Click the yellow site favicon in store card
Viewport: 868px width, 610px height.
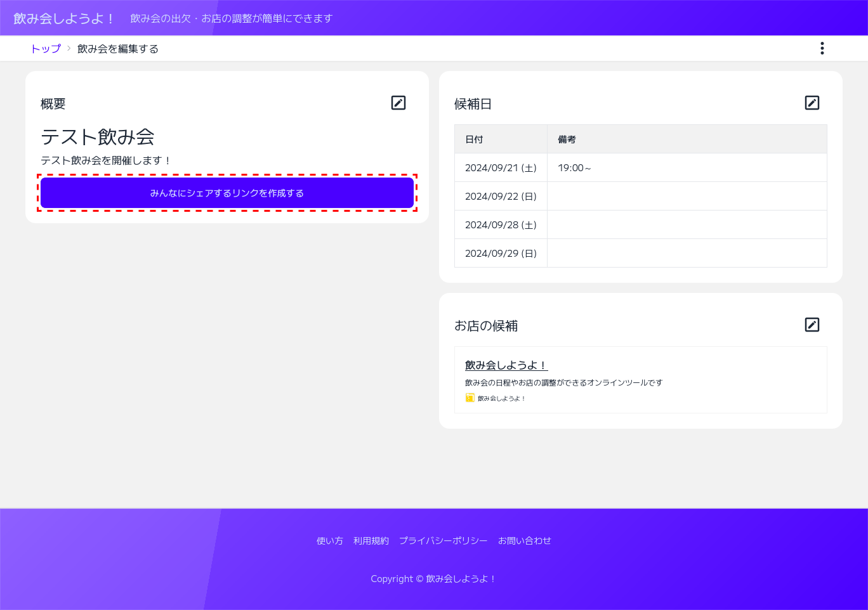(470, 398)
